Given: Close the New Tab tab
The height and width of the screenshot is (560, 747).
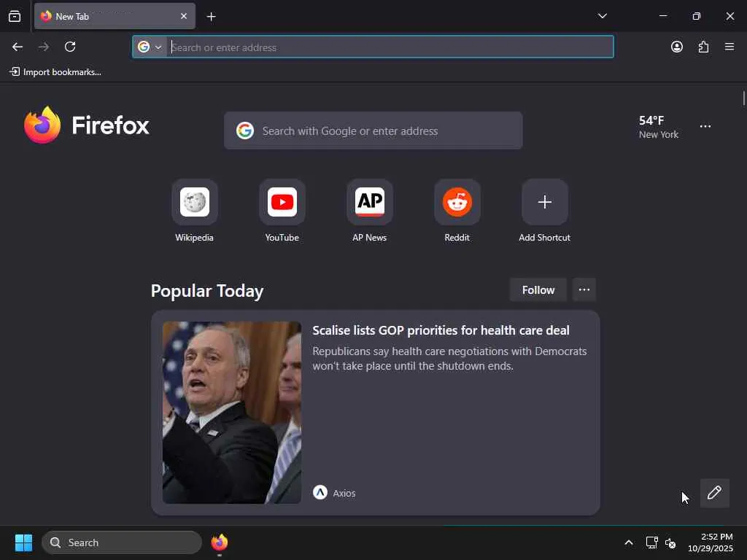Looking at the screenshot, I should (184, 16).
